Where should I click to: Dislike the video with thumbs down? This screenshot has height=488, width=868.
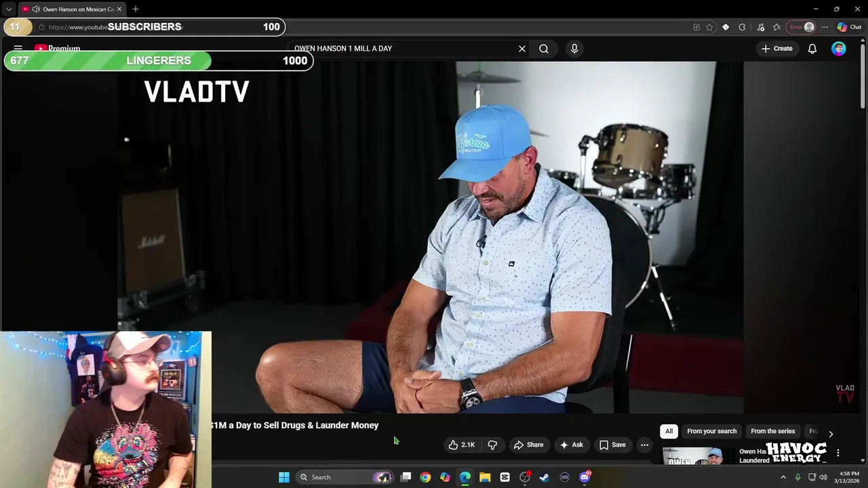(493, 445)
